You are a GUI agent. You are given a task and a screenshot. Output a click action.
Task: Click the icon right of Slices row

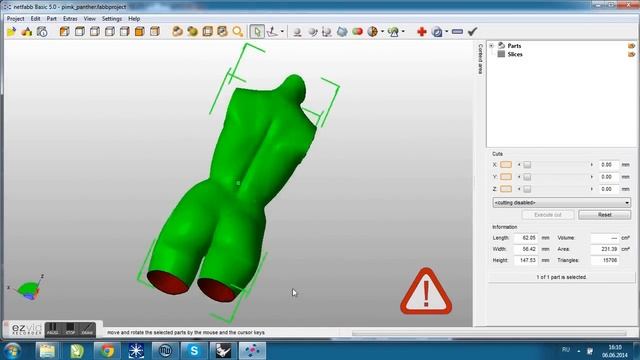tap(631, 54)
